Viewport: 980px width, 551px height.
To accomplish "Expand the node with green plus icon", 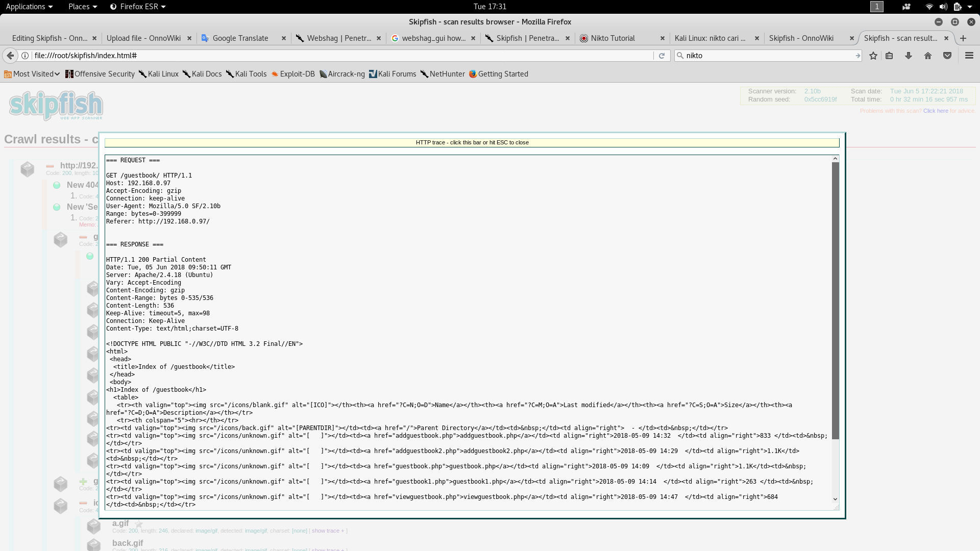I will point(83,481).
